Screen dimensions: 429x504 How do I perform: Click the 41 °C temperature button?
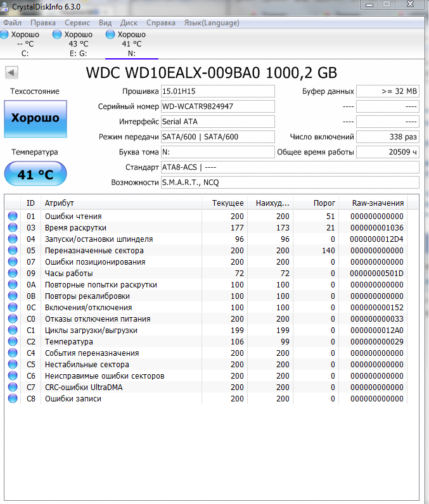(35, 174)
